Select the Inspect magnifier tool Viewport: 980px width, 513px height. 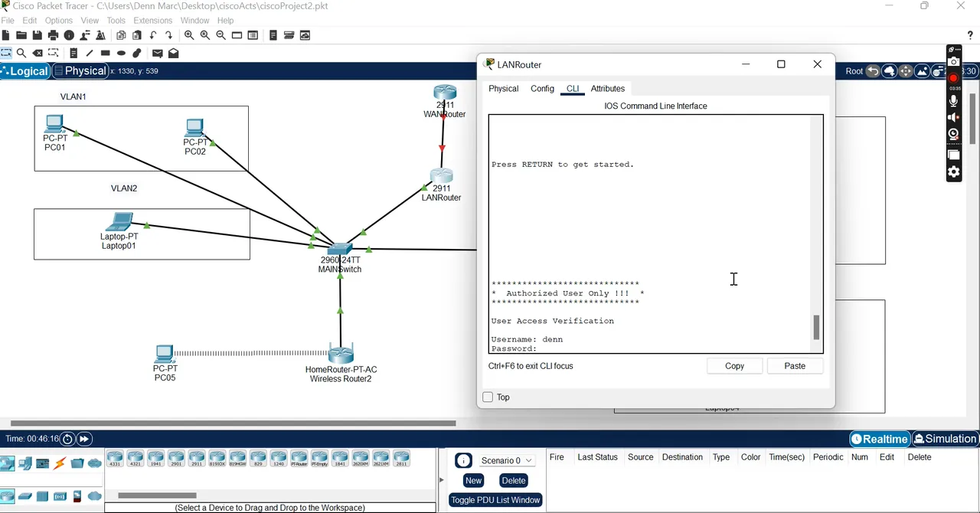[21, 53]
